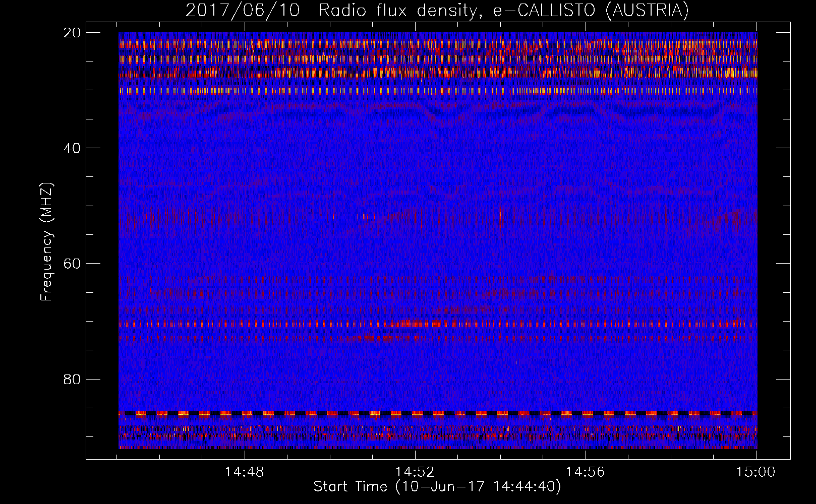
Task: Click the date '2017/06/10' in the title
Action: click(x=243, y=11)
